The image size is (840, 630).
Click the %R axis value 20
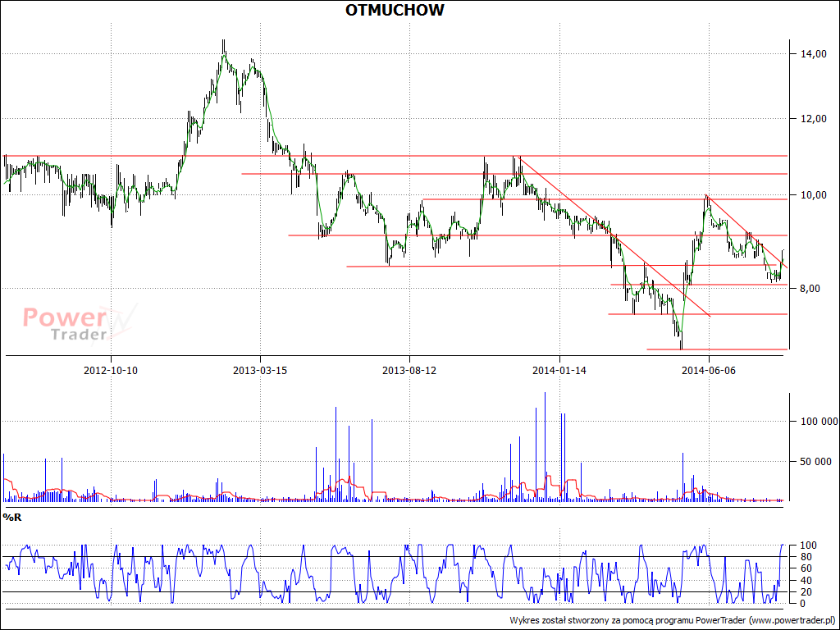coord(807,592)
